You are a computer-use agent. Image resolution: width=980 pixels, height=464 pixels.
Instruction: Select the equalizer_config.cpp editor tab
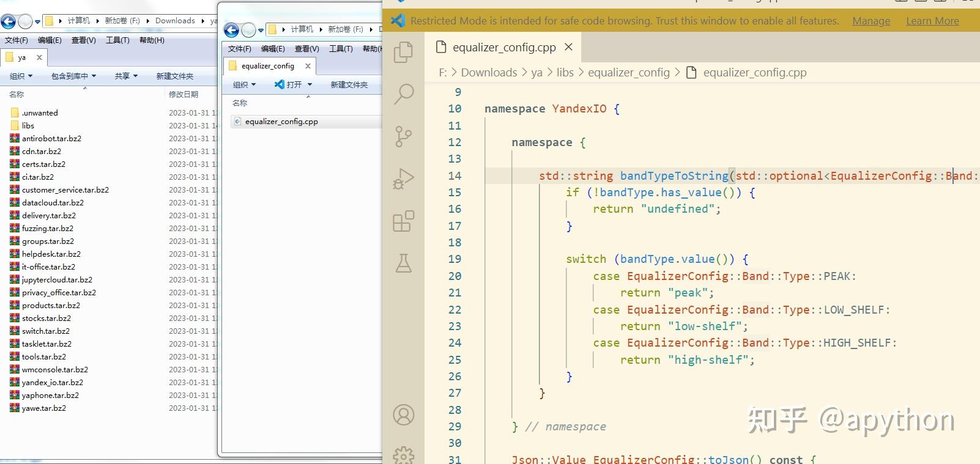(503, 47)
